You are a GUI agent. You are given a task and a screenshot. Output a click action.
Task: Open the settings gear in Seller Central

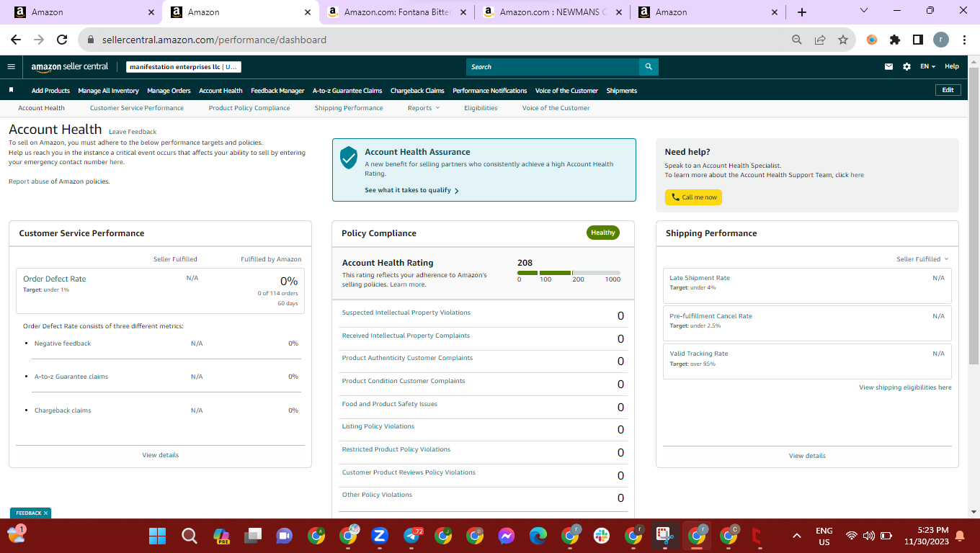point(906,67)
